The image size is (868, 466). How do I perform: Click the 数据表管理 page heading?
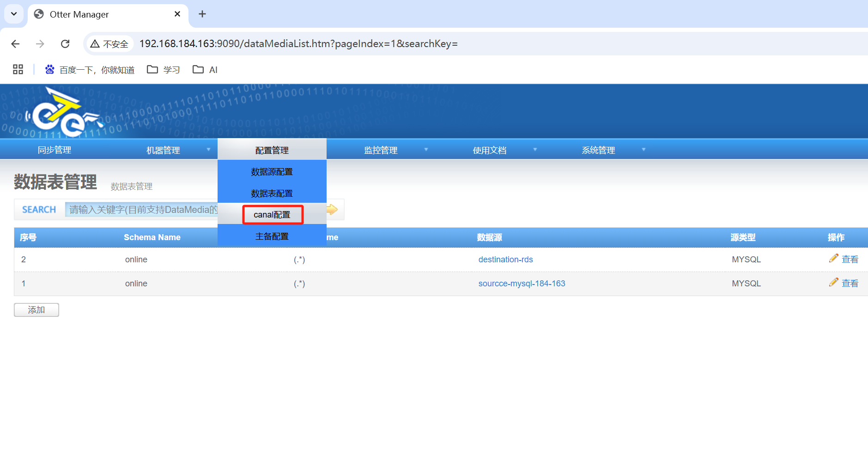[x=55, y=182]
